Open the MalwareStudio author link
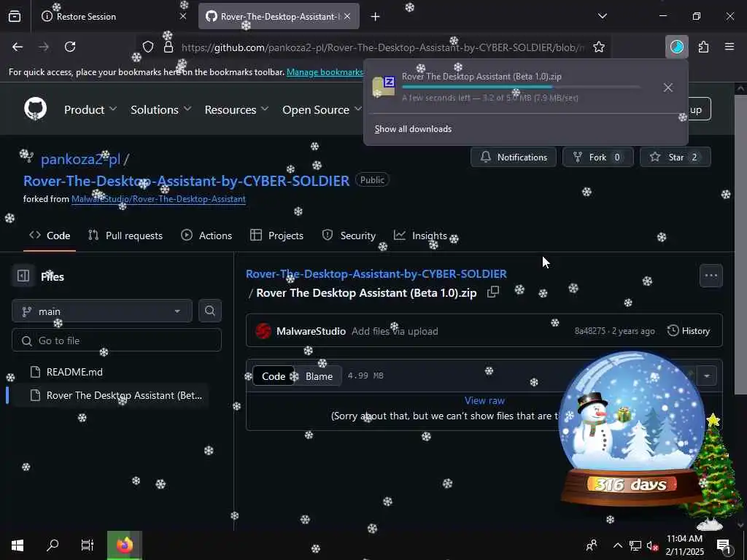Image resolution: width=747 pixels, height=560 pixels. coord(311,332)
